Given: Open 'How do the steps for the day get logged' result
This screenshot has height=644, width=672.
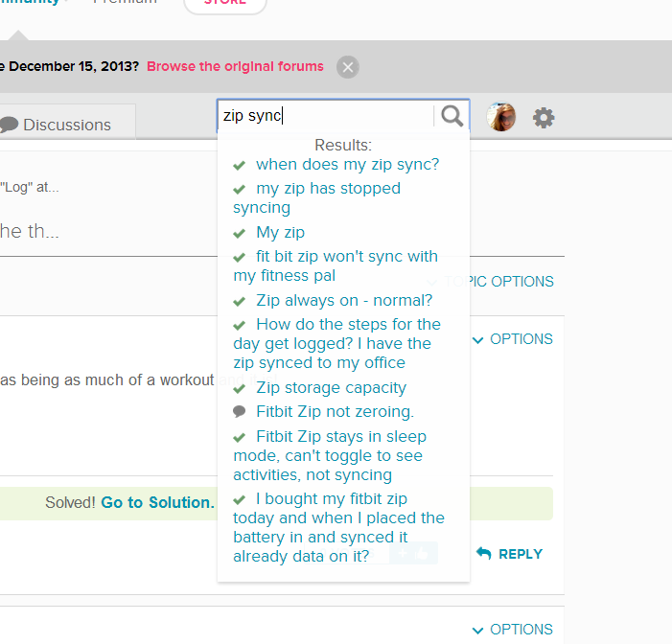Looking at the screenshot, I should (x=336, y=343).
